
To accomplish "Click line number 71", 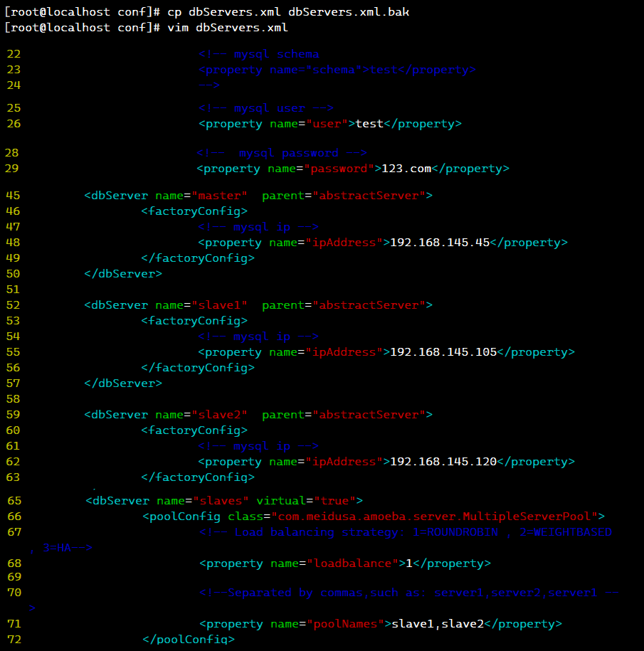I will [x=14, y=624].
